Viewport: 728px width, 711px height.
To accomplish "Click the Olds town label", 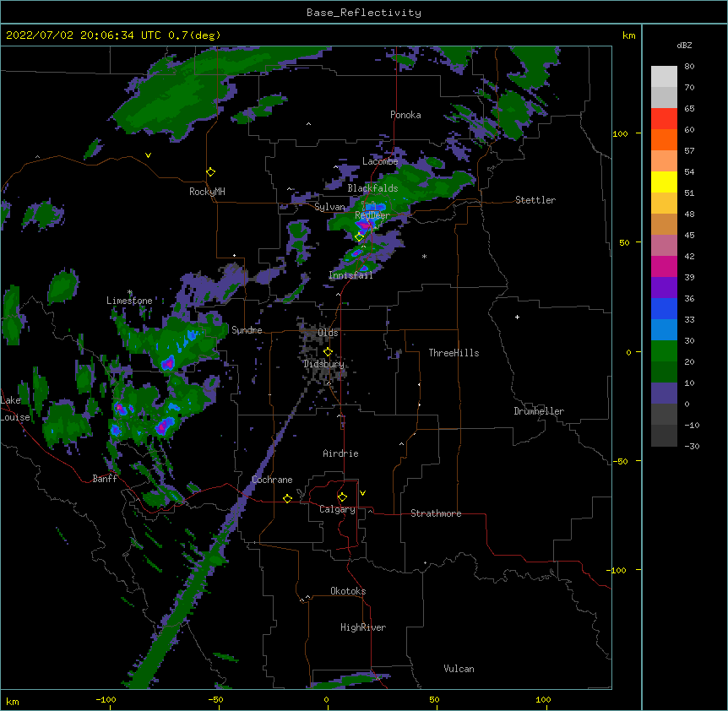I will tap(328, 333).
